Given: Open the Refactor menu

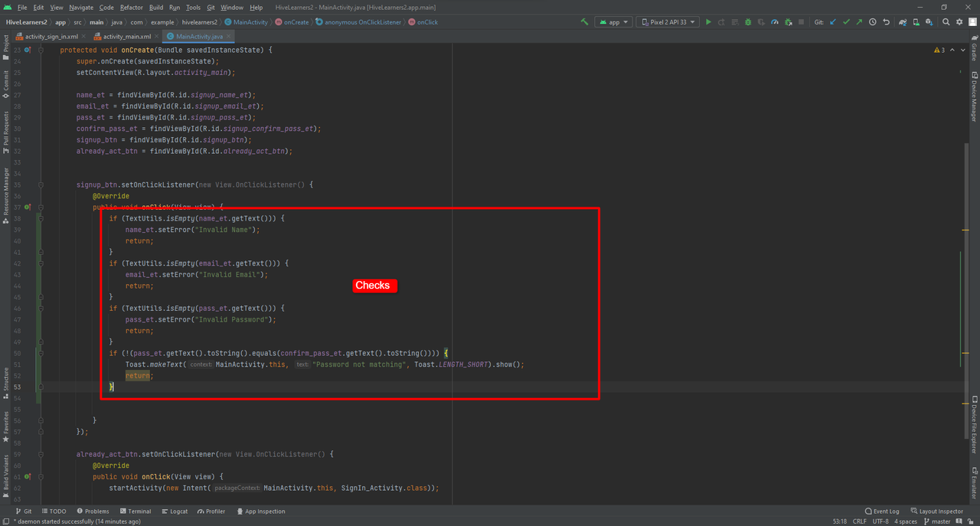Looking at the screenshot, I should 131,7.
